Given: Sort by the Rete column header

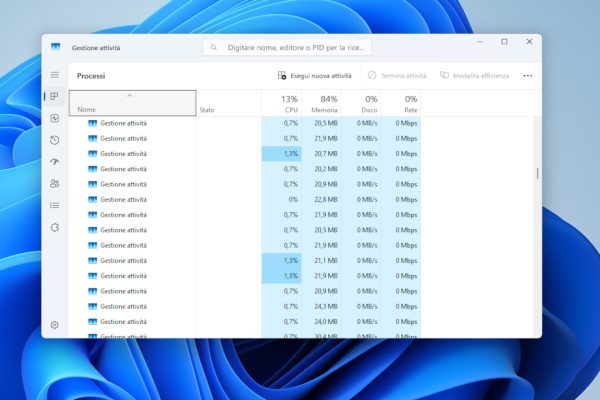Looking at the screenshot, I should click(x=401, y=103).
